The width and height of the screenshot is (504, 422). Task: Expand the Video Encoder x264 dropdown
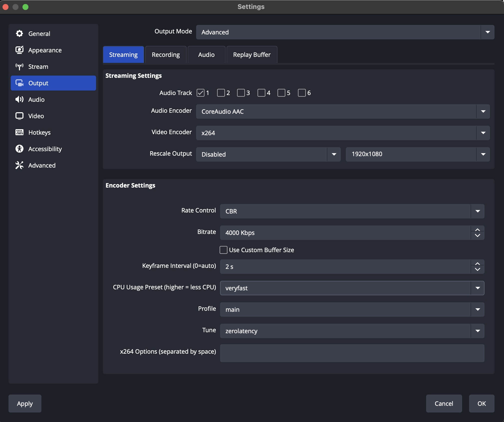click(343, 133)
